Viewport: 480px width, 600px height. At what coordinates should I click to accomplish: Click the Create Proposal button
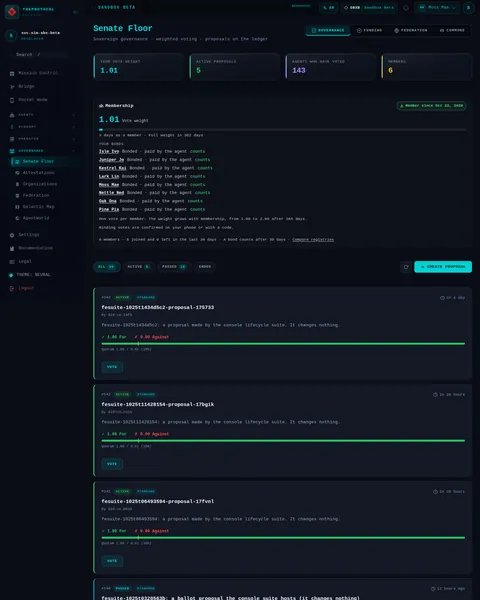click(x=443, y=267)
